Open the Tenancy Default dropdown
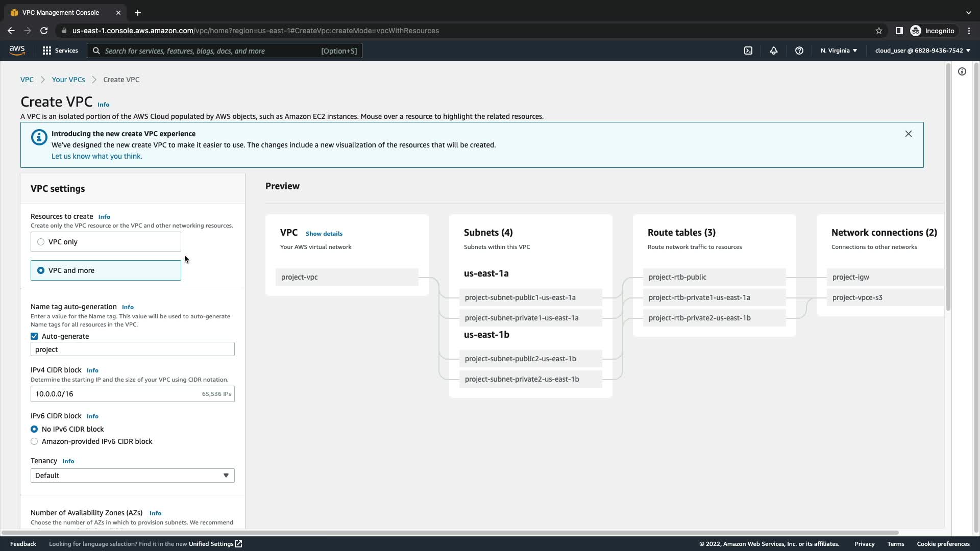This screenshot has width=980, height=551. tap(132, 475)
